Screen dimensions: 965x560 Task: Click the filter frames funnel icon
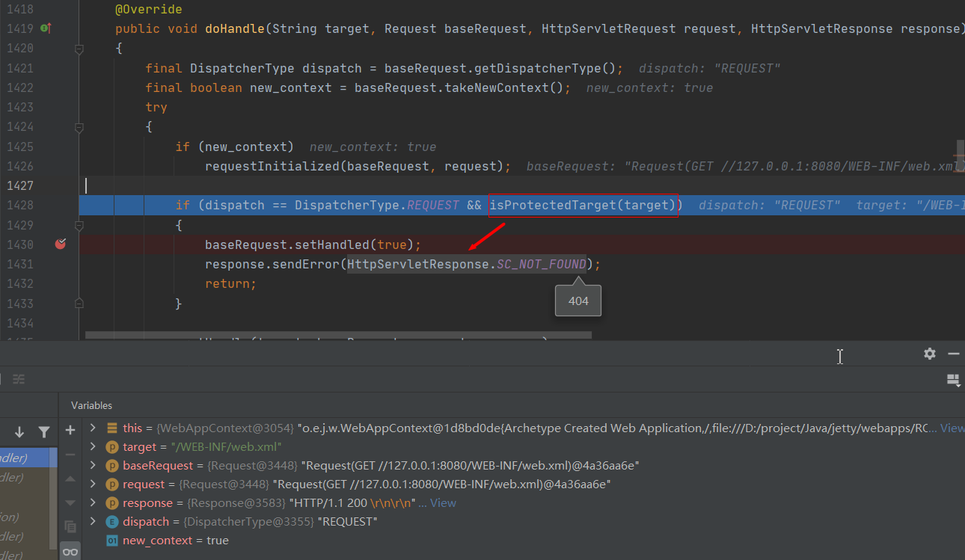[44, 432]
